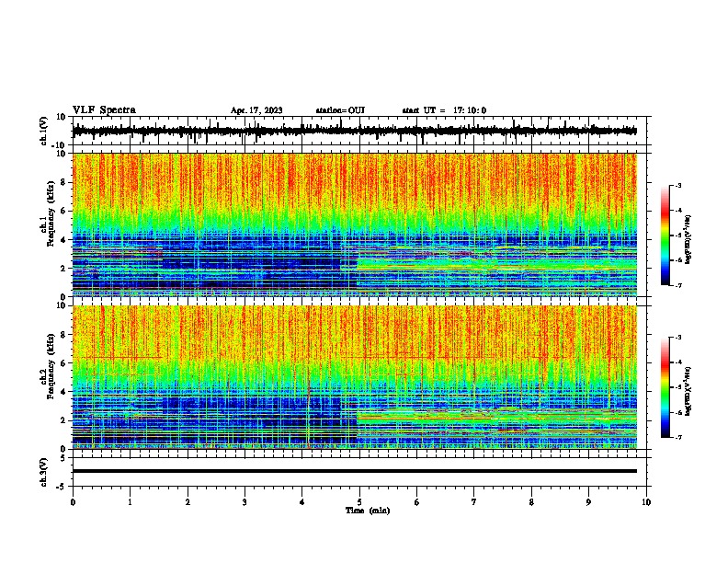Click the '-7' label on ch.2 colorbar
The height and width of the screenshot is (563, 728).
pos(677,437)
